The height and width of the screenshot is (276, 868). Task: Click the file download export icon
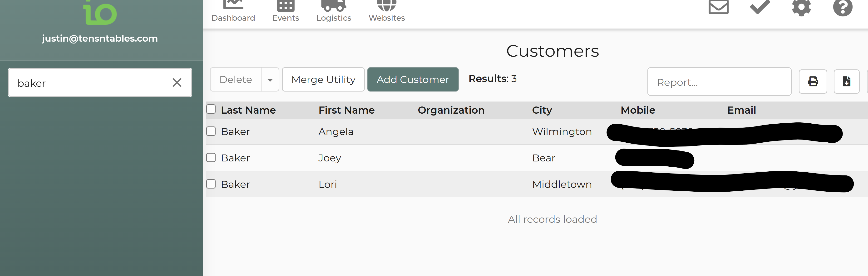click(846, 82)
